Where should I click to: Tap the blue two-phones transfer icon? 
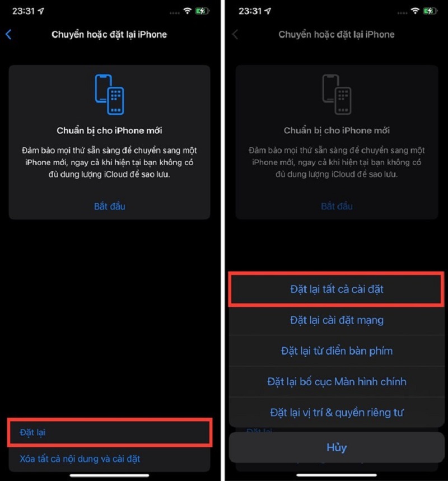click(x=110, y=95)
